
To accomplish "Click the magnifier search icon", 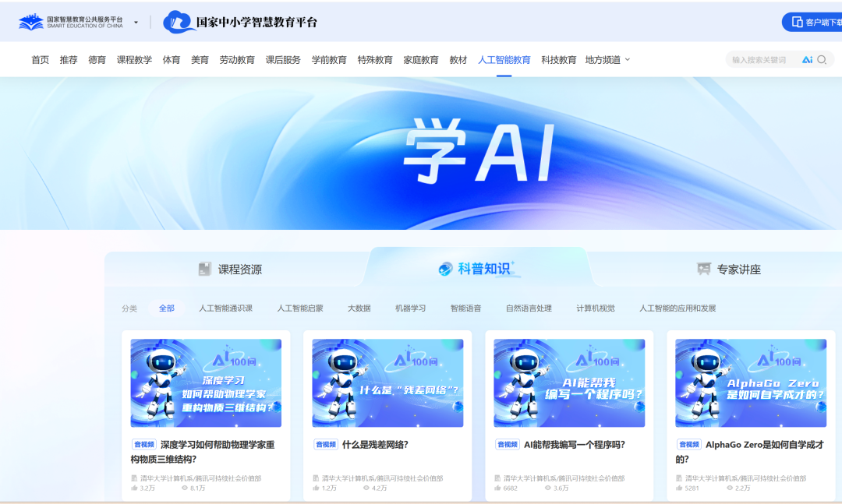I will click(822, 59).
